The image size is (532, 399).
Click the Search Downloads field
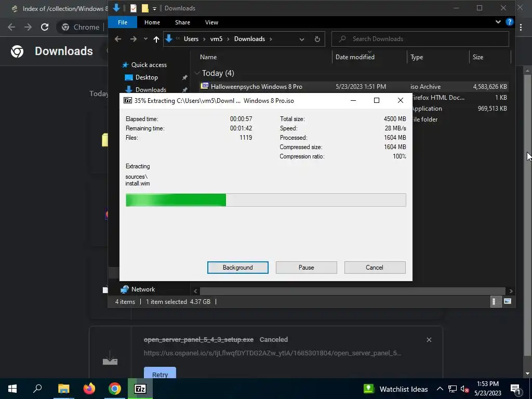click(x=420, y=39)
